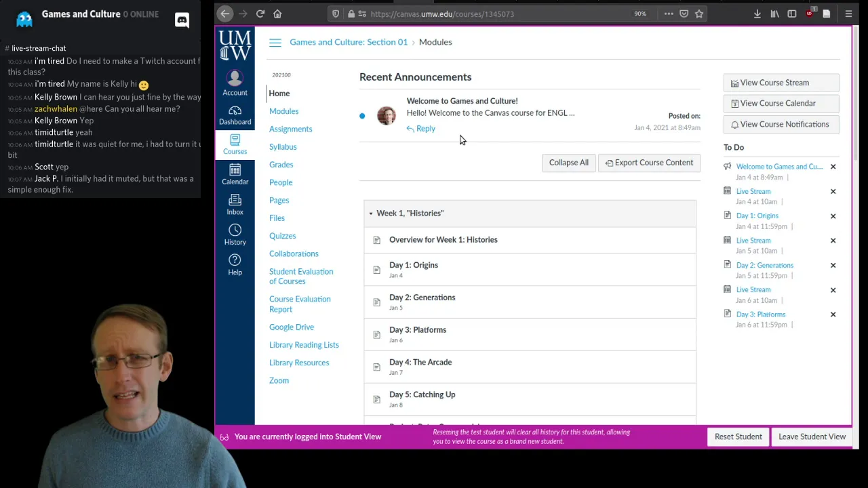Image resolution: width=868 pixels, height=488 pixels.
Task: Reload the page with the refresh icon
Action: point(260,14)
